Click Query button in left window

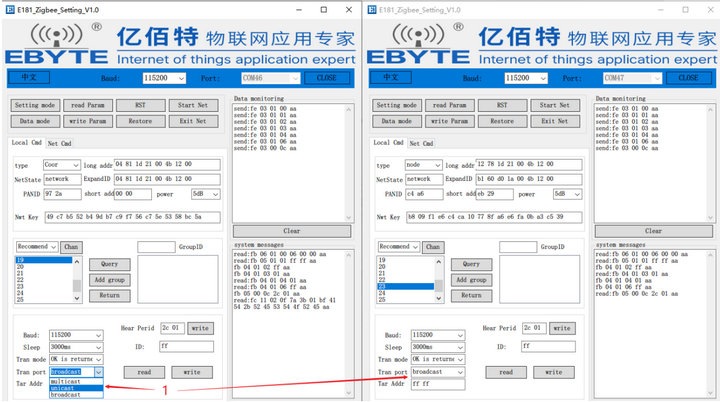(110, 264)
